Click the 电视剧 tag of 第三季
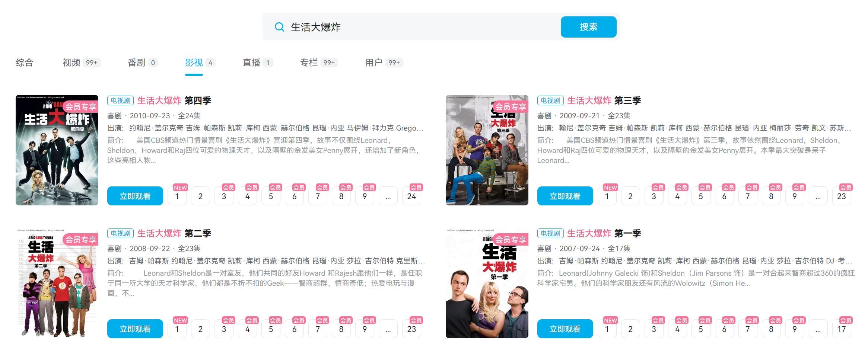868x352 pixels. (550, 100)
